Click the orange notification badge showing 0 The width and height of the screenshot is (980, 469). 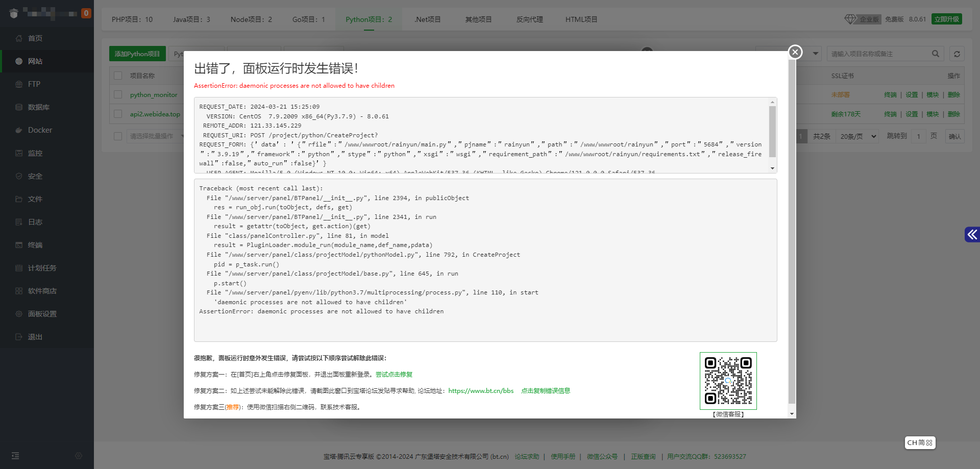point(86,13)
